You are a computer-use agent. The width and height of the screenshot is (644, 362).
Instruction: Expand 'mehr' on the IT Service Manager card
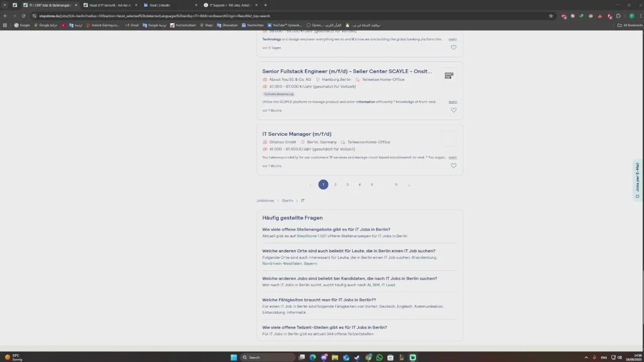click(453, 157)
